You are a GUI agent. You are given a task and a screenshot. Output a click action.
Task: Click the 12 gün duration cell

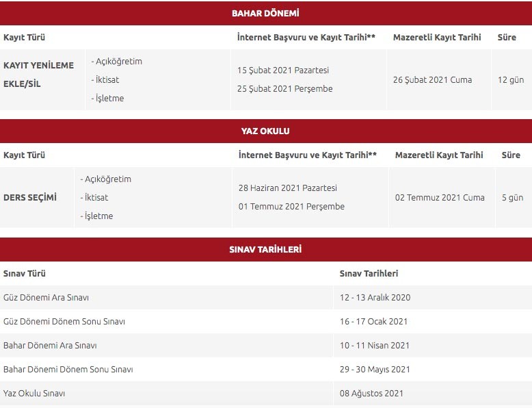point(511,79)
